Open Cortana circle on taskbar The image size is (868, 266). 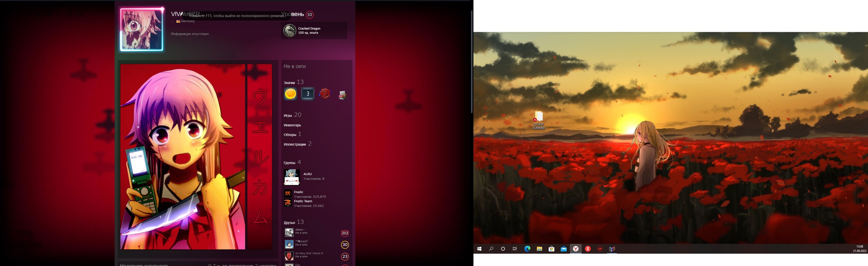click(x=503, y=249)
